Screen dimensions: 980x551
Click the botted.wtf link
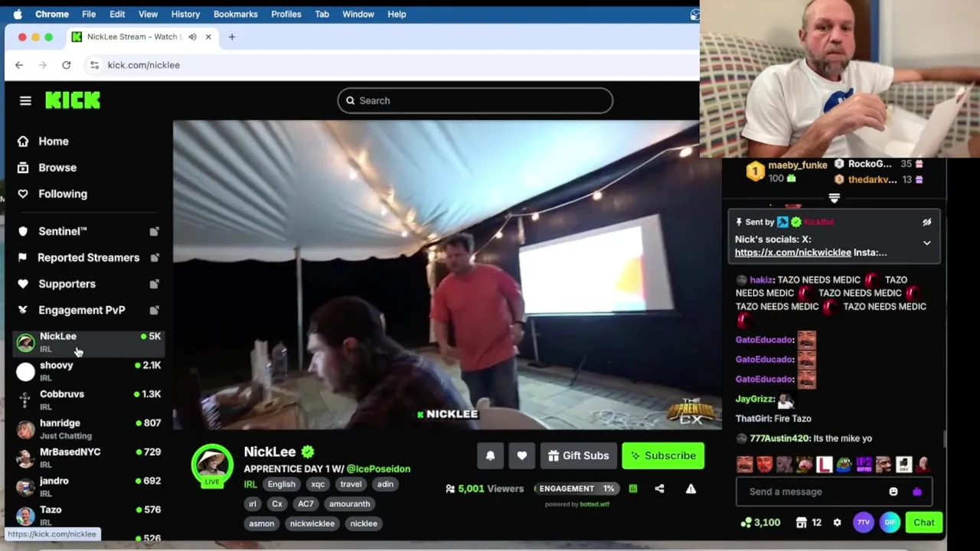tap(595, 504)
